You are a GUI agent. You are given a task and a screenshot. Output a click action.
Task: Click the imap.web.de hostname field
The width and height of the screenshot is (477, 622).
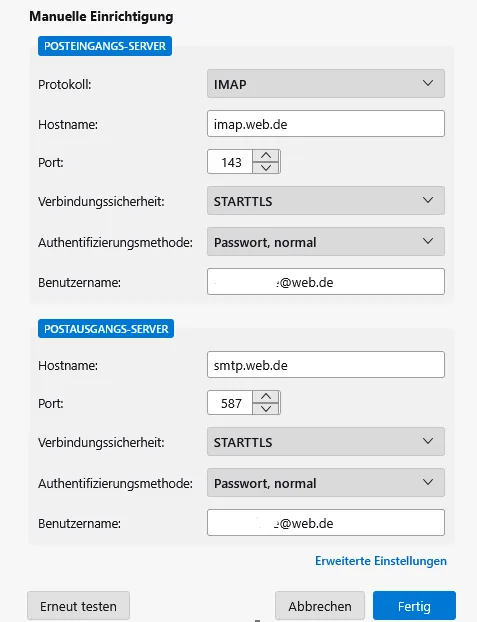[x=326, y=124]
